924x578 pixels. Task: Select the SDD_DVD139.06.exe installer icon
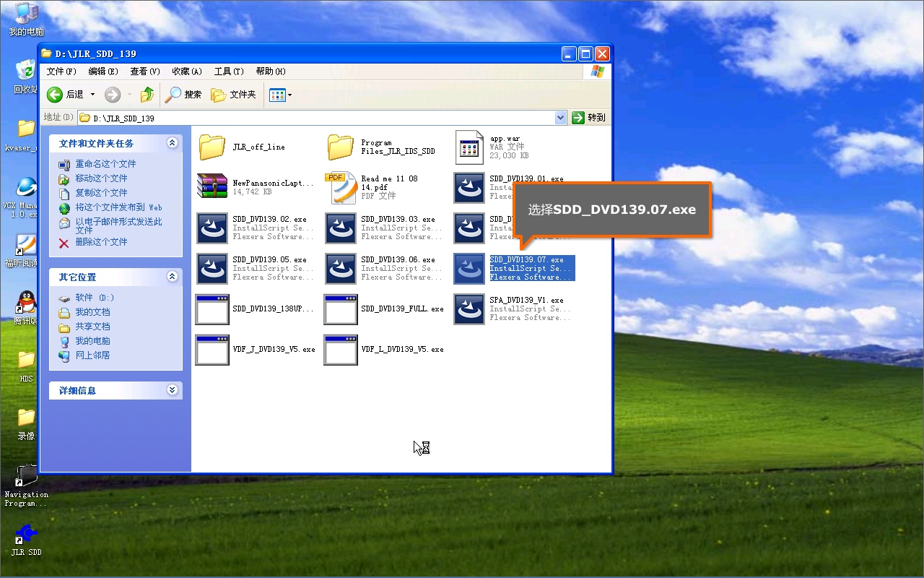coord(341,269)
